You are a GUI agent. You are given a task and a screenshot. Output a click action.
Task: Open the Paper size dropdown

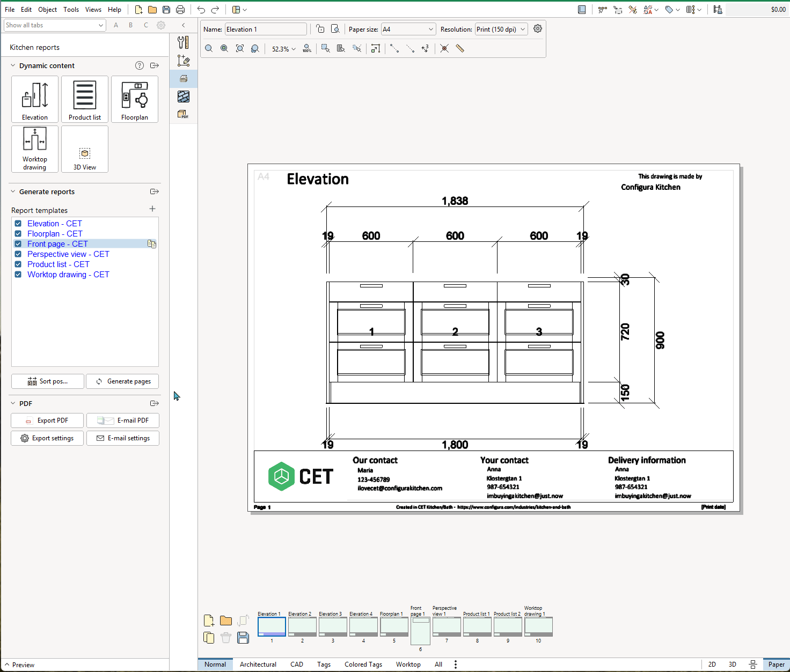pos(408,29)
